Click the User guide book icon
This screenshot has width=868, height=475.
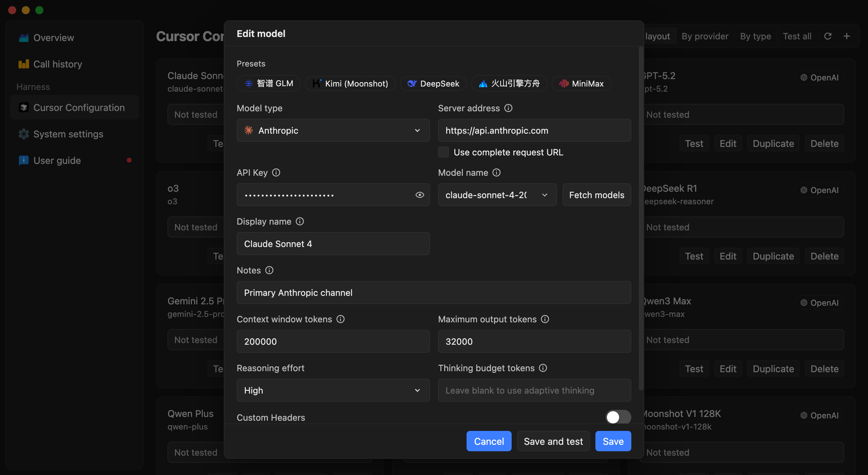[23, 160]
